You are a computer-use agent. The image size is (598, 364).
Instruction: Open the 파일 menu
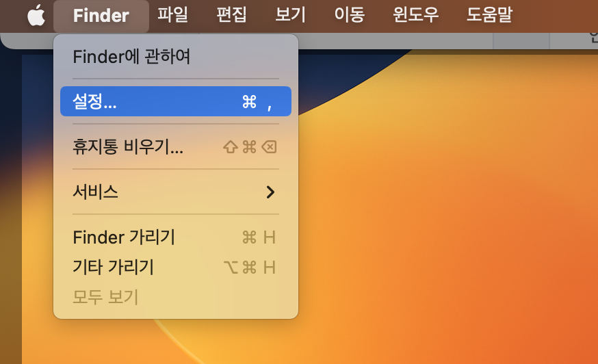173,15
